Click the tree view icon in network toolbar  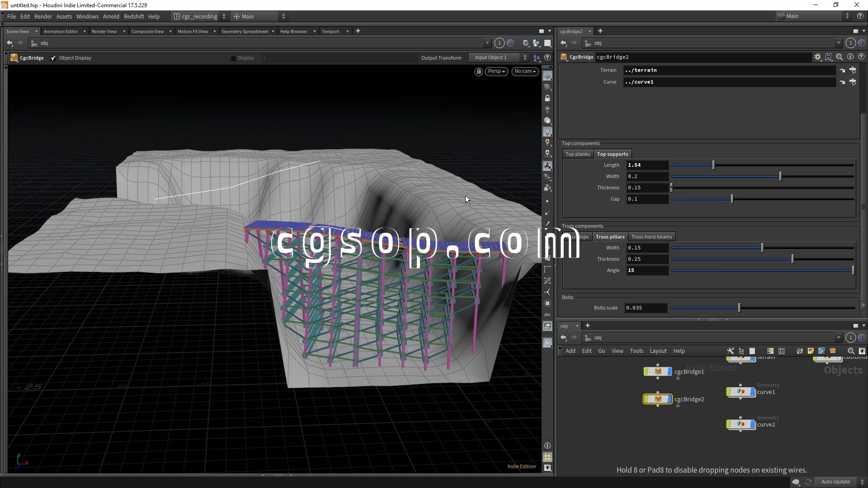pyautogui.click(x=741, y=351)
